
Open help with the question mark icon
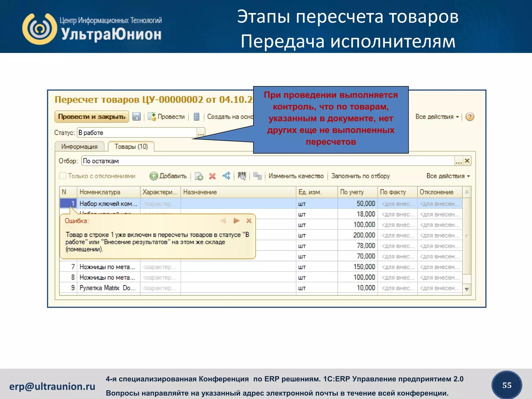470,117
